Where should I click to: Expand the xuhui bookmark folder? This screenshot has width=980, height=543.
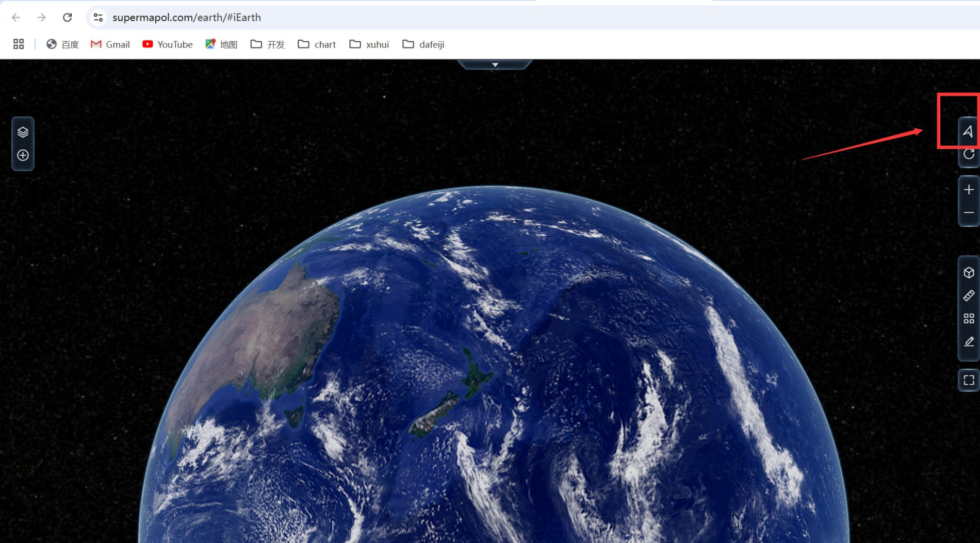(369, 44)
